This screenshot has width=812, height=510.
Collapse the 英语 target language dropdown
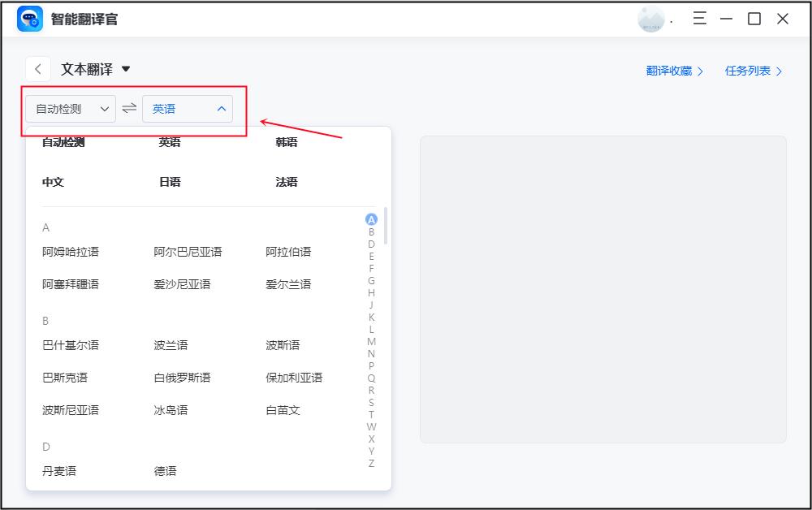coord(188,109)
